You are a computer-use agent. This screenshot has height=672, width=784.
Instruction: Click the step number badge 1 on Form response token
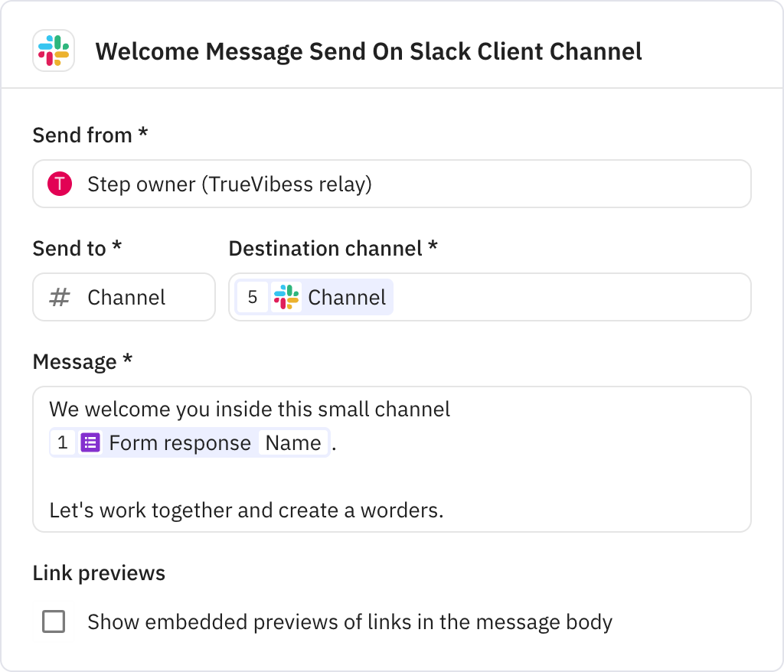tap(64, 442)
